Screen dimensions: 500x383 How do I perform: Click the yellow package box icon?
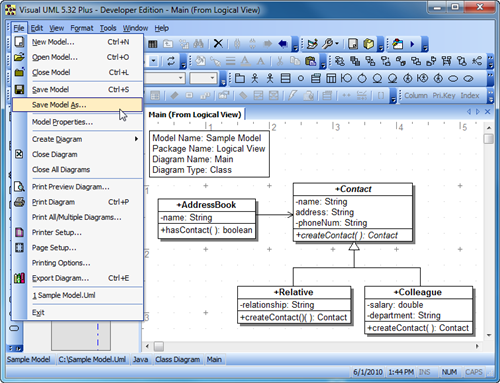pyautogui.click(x=368, y=44)
